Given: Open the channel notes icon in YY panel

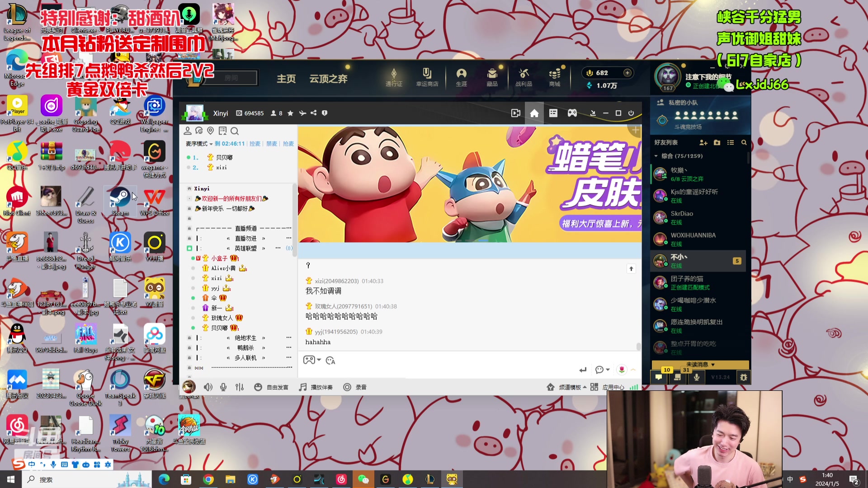Looking at the screenshot, I should tap(222, 131).
